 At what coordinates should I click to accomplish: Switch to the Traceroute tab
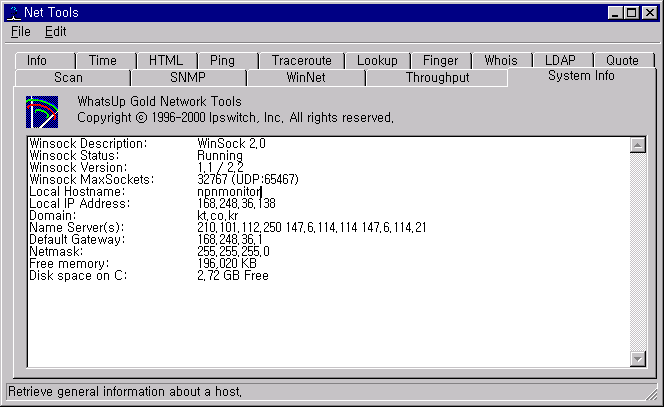302,61
